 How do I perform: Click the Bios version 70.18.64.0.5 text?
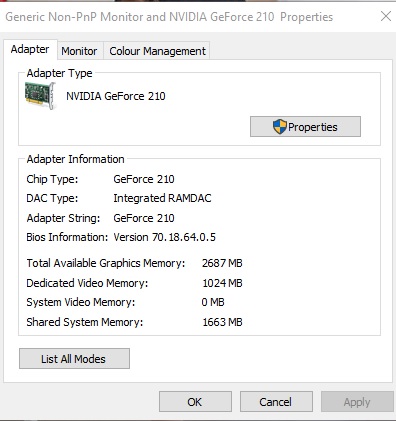point(165,237)
